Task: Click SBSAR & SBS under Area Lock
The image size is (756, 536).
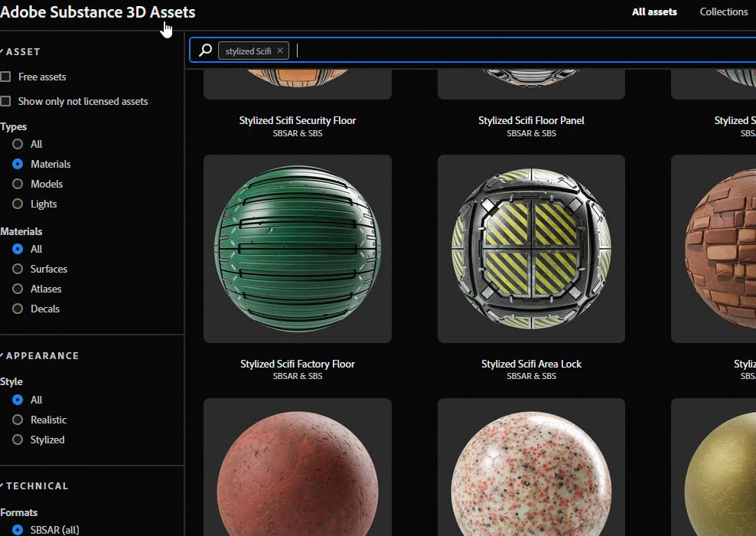Action: 531,376
